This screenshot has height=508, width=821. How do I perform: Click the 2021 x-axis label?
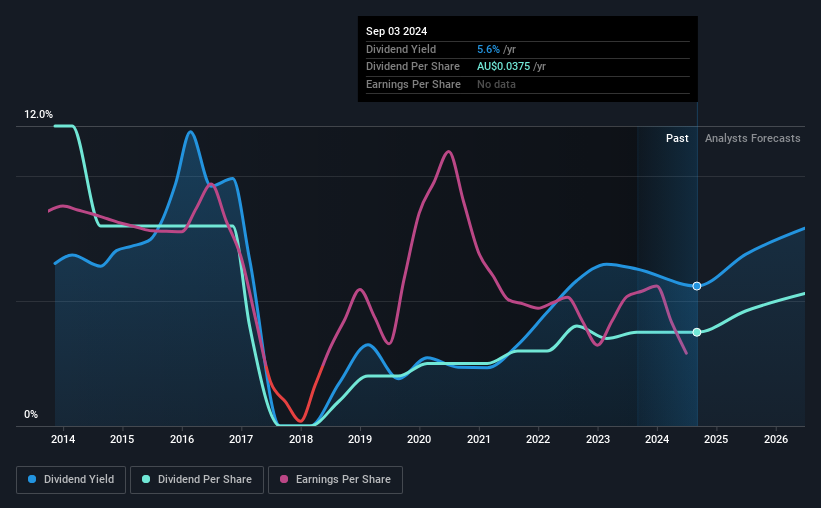point(479,439)
